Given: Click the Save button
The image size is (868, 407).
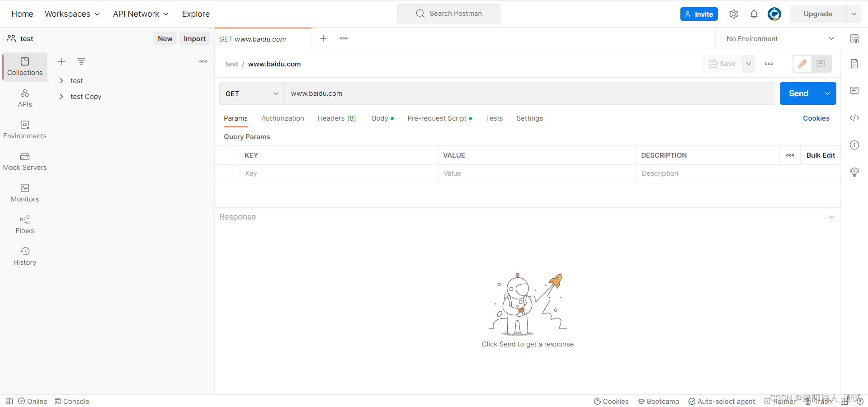Looking at the screenshot, I should pyautogui.click(x=722, y=64).
